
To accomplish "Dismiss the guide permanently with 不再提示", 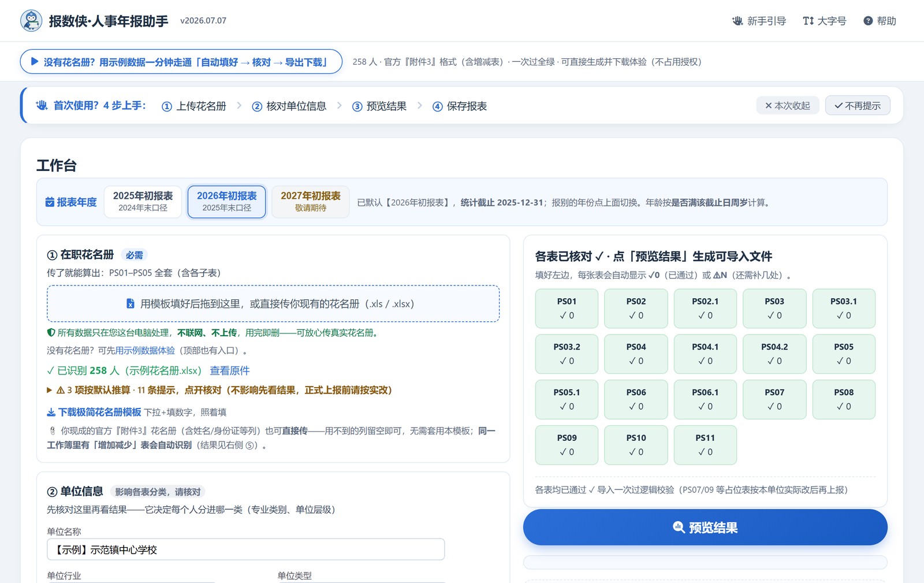I will point(858,106).
